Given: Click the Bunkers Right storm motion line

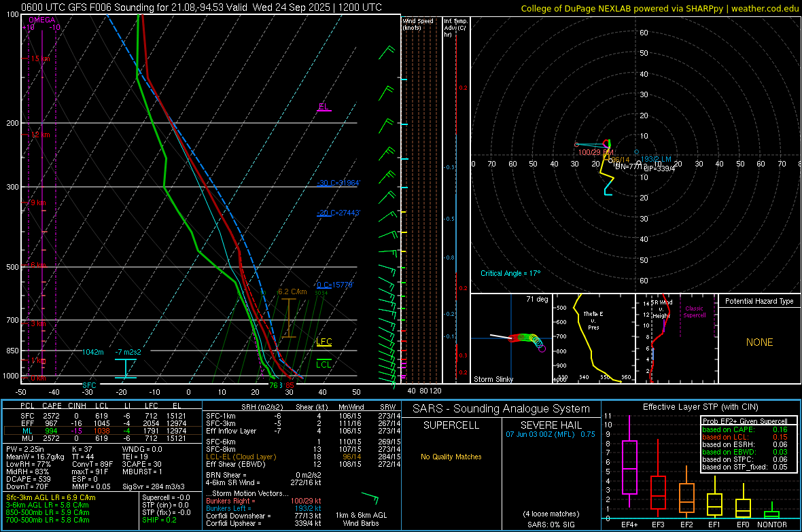Looking at the screenshot, I should coord(264,501).
